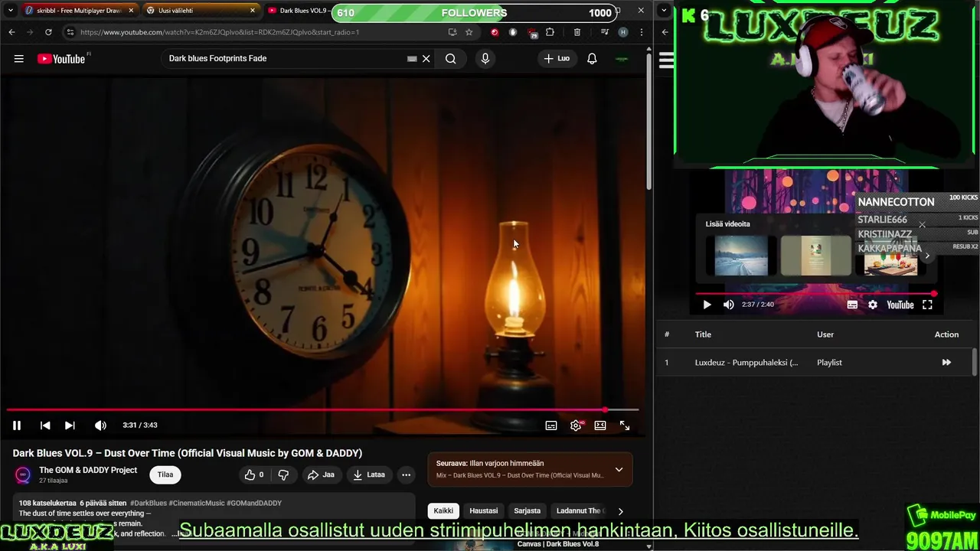The image size is (980, 551).
Task: Toggle captions on right embedded player
Action: point(852,305)
